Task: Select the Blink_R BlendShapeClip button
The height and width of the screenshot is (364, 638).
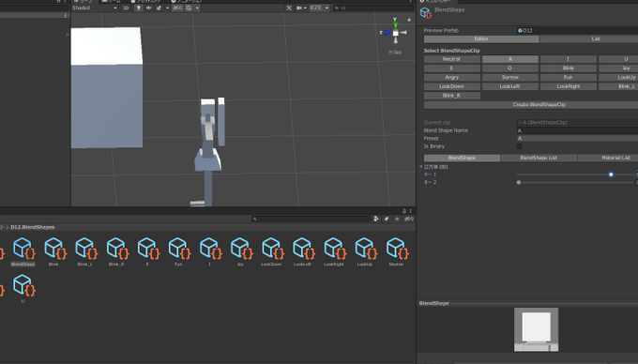Action: tap(451, 96)
